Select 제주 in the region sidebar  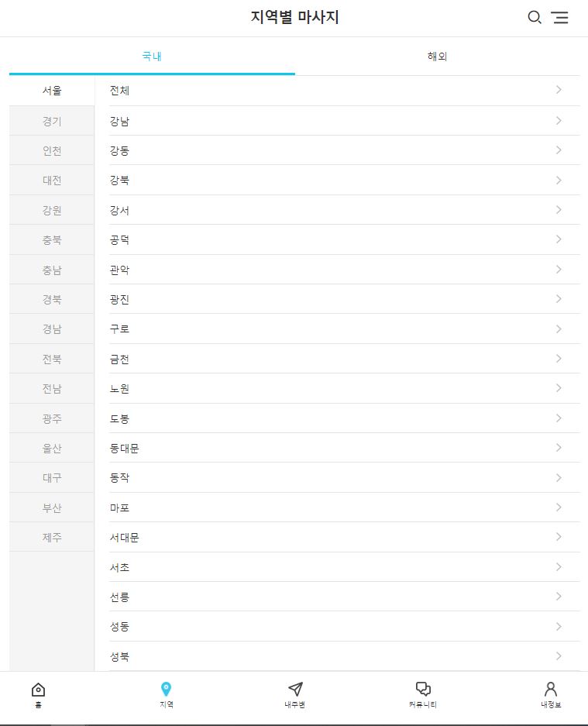click(52, 537)
